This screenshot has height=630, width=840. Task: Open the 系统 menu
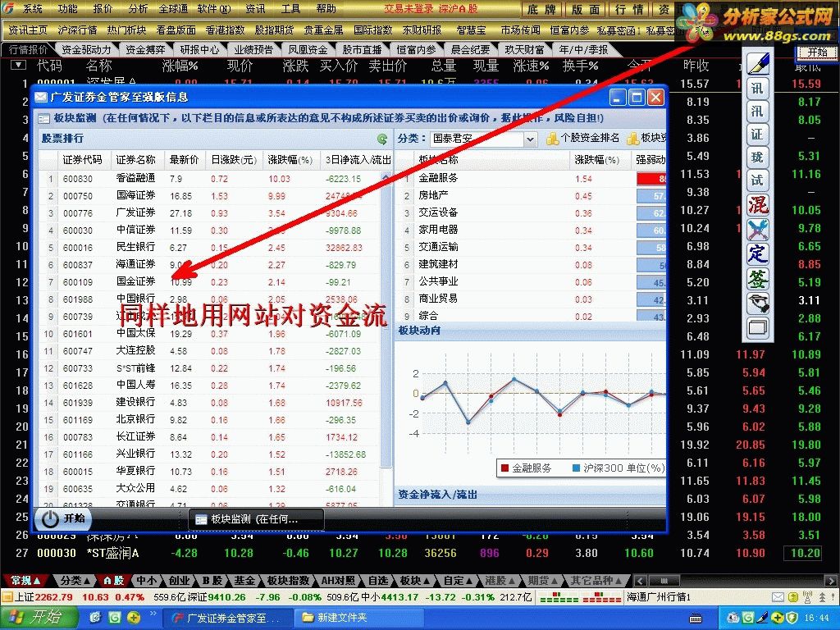coord(32,8)
